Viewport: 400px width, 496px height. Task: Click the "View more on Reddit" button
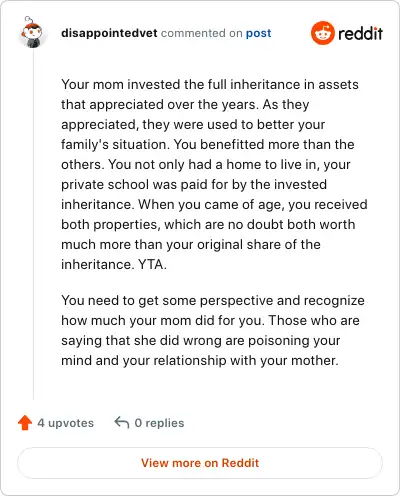pos(200,463)
